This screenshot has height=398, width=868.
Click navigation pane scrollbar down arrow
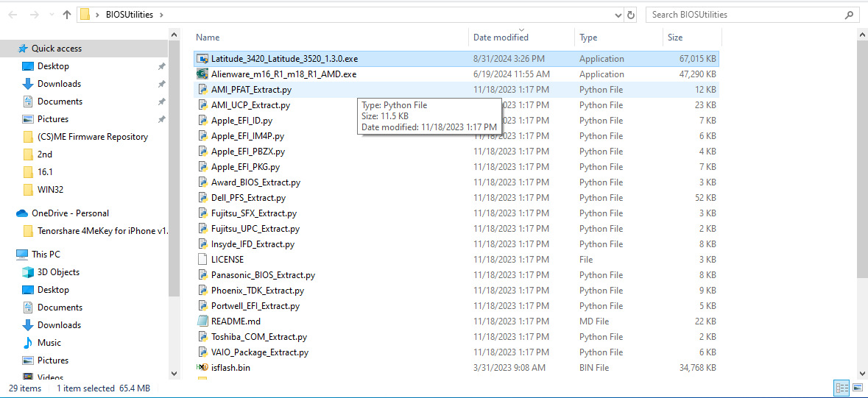(x=174, y=374)
